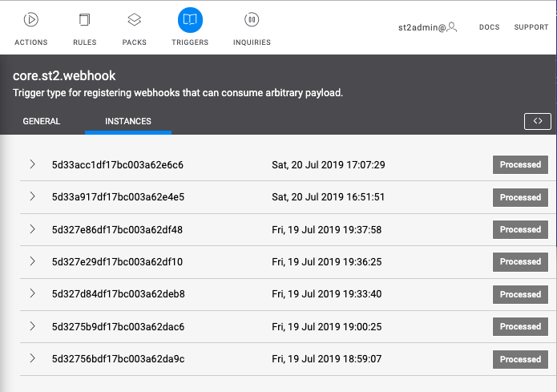
Task: Select the Instances tab
Action: (128, 122)
